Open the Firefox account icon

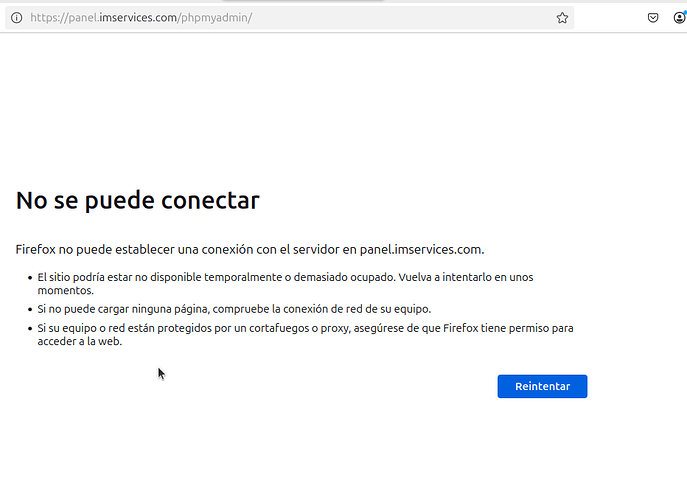pos(679,18)
